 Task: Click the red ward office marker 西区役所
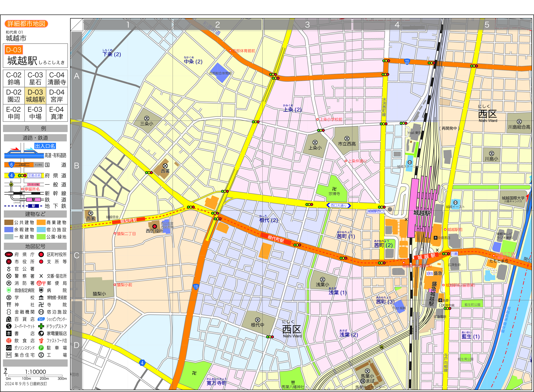(154, 226)
